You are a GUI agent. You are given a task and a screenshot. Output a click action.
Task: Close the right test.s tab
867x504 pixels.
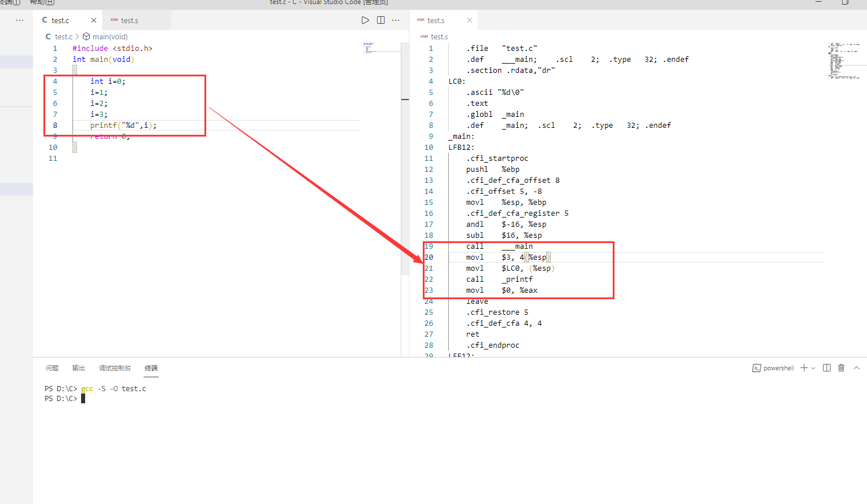tap(470, 20)
